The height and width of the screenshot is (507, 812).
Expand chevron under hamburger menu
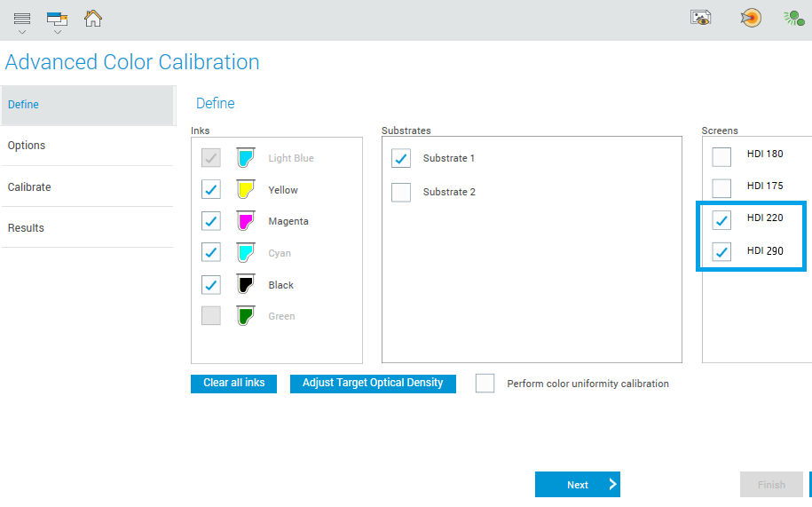(22, 32)
